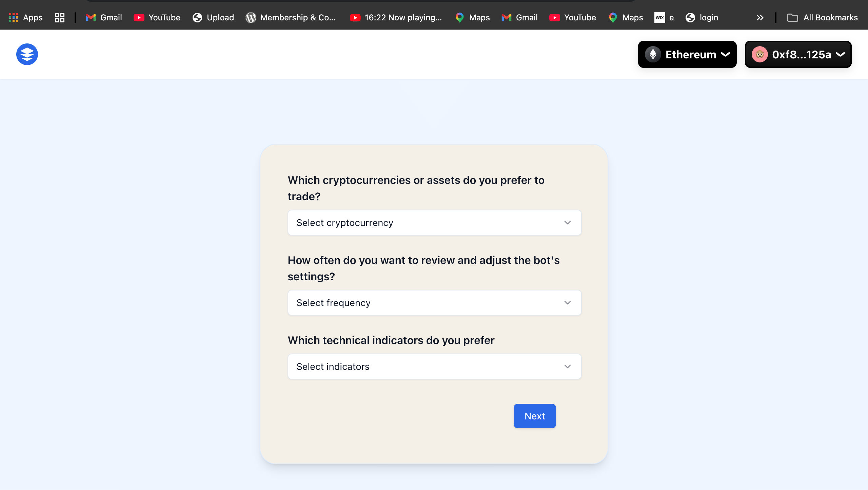Expand the Select frequency dropdown

click(x=434, y=303)
